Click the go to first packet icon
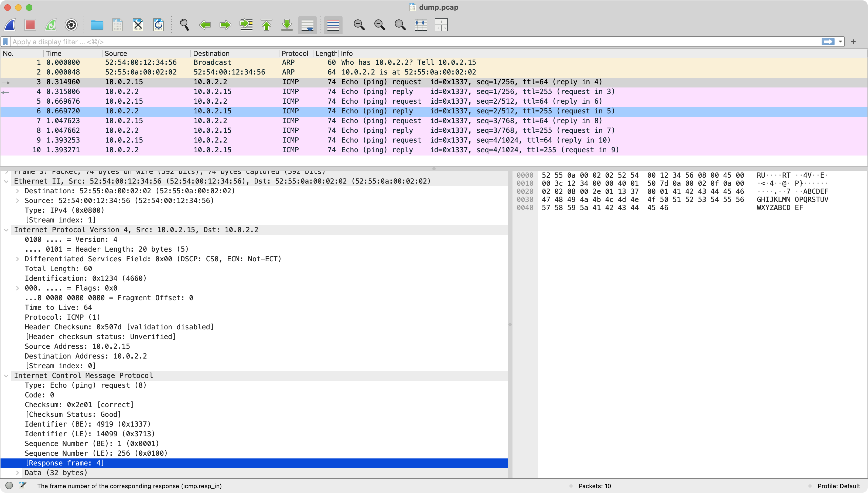Image resolution: width=868 pixels, height=493 pixels. pyautogui.click(x=266, y=25)
